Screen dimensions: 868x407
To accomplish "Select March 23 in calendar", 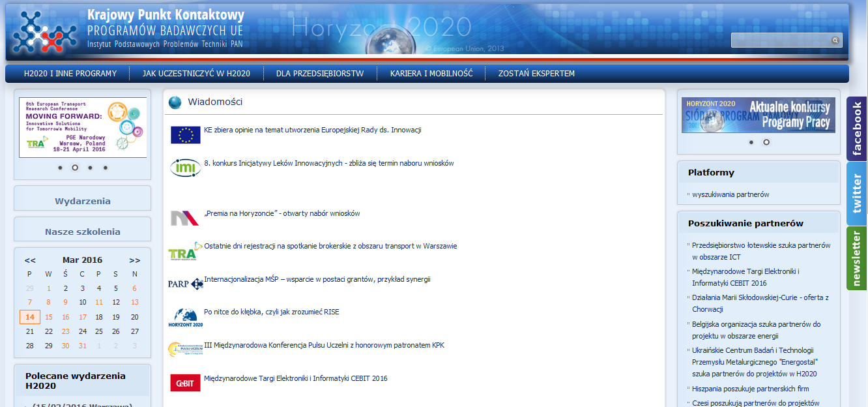I will coord(65,331).
